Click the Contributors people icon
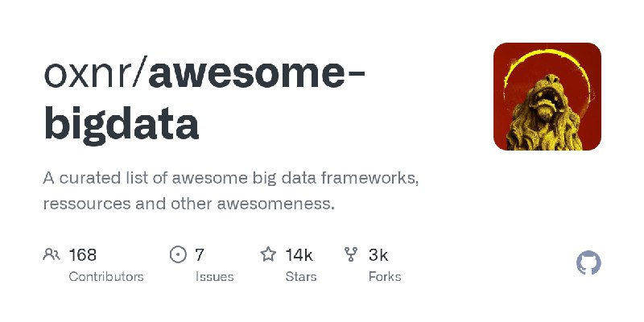 52,254
